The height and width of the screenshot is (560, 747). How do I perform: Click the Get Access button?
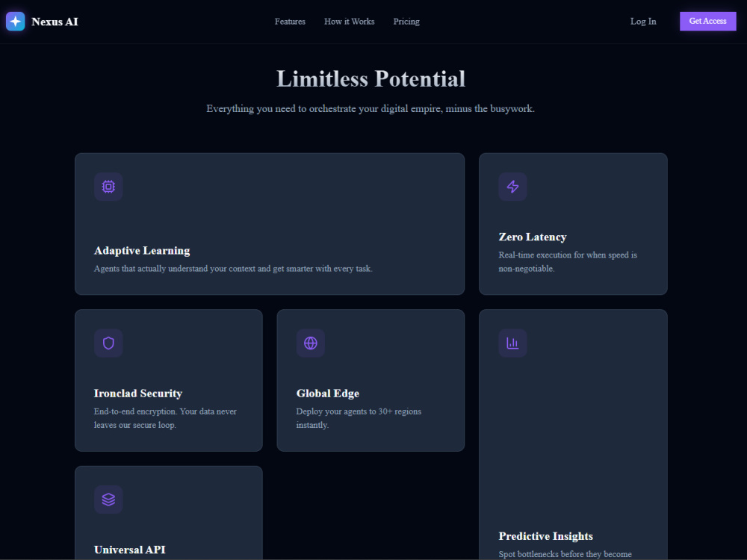point(707,22)
